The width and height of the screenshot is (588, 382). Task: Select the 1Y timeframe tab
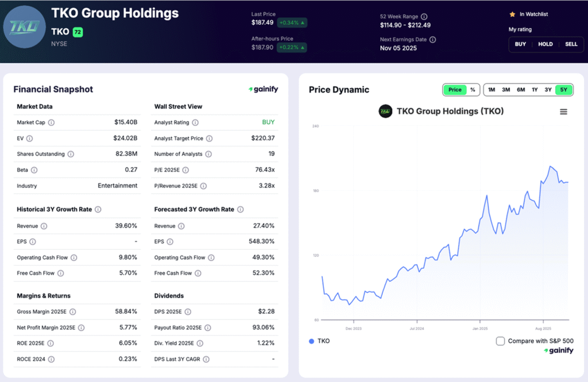(535, 90)
